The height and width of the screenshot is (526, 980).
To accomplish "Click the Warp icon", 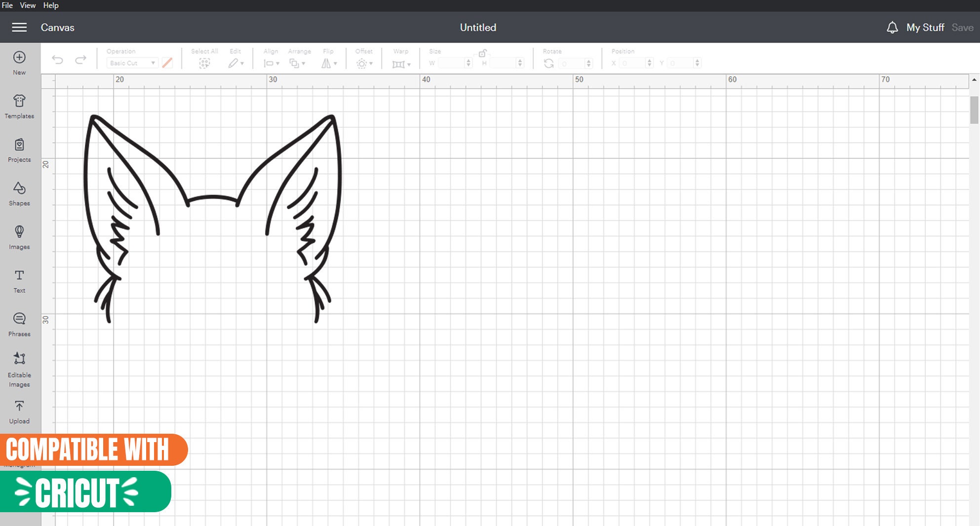I will (398, 64).
